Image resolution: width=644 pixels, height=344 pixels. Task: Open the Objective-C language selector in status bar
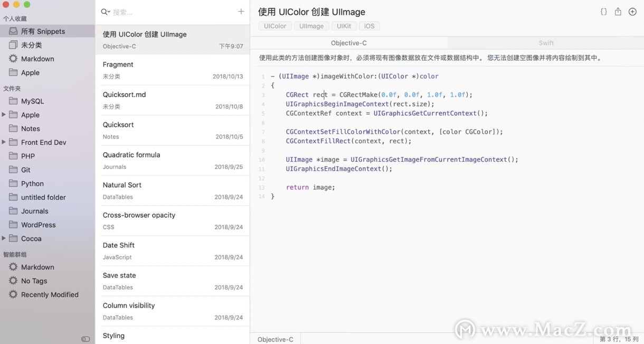(x=275, y=339)
